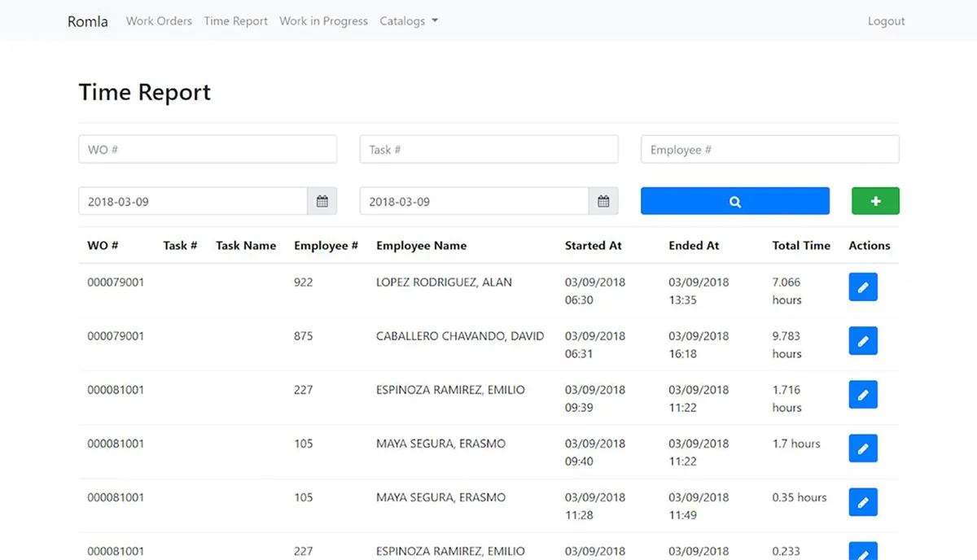Click WO 000079001 in LOPEZ RODRIGUEZ row
977x560 pixels.
point(116,282)
